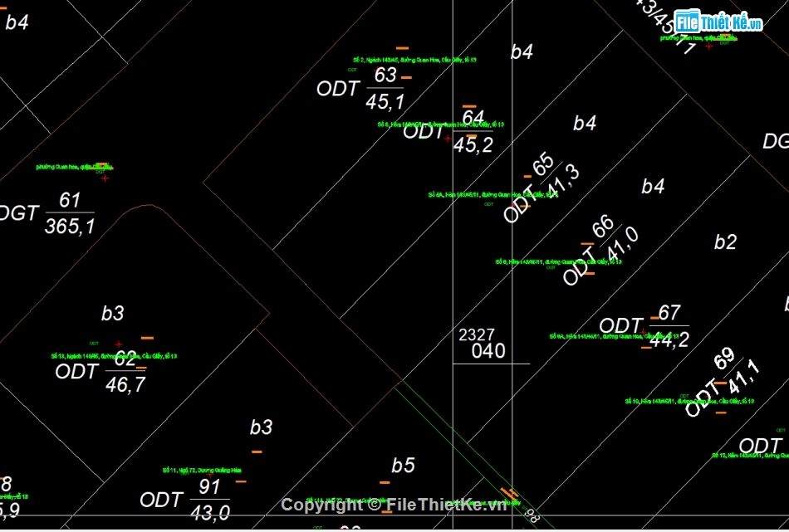This screenshot has height=532, width=789.
Task: Pick the rotated parcel number "69"
Action: (x=724, y=360)
